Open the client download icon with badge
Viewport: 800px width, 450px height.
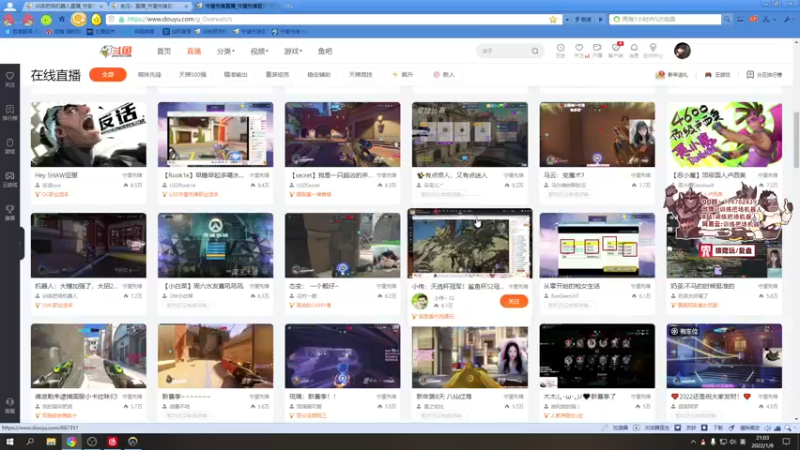tap(616, 50)
